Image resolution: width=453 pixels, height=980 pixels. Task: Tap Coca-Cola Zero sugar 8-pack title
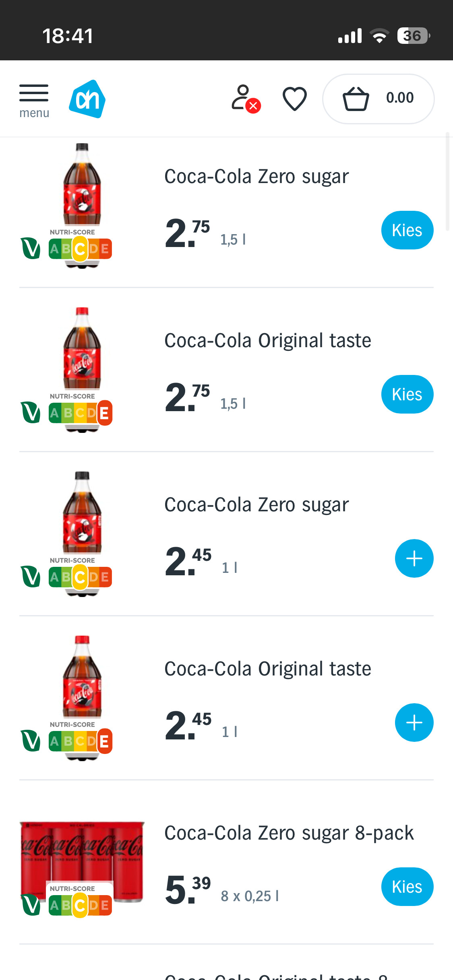(289, 833)
